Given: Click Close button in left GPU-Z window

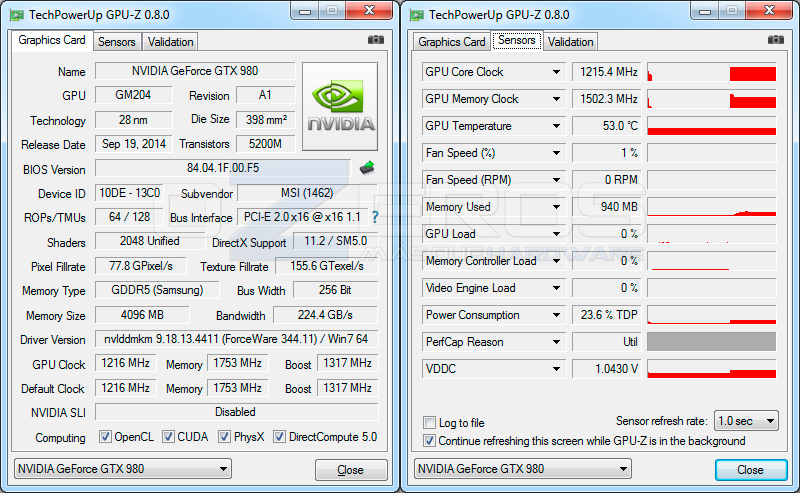Looking at the screenshot, I should click(351, 470).
